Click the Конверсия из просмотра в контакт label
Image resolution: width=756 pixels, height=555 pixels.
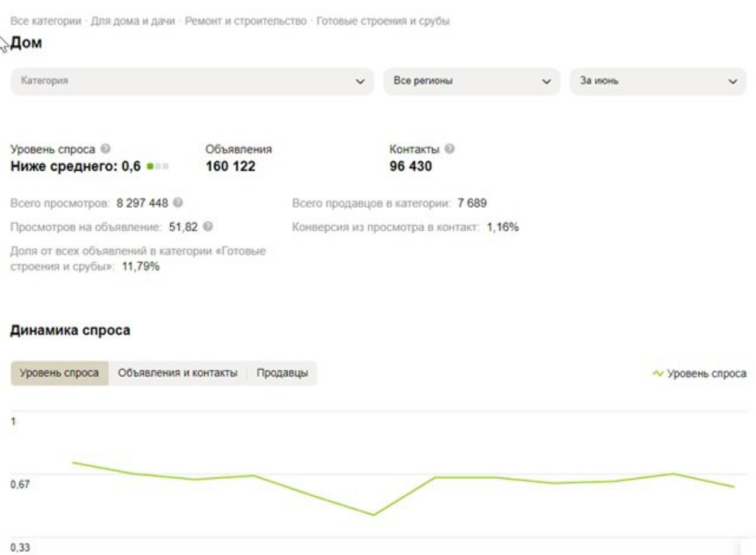pyautogui.click(x=386, y=227)
